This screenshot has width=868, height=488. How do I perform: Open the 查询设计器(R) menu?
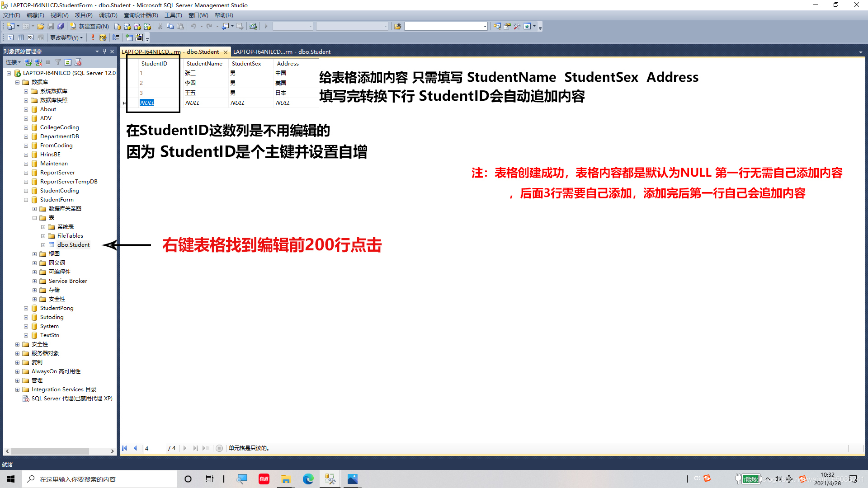[x=141, y=15]
